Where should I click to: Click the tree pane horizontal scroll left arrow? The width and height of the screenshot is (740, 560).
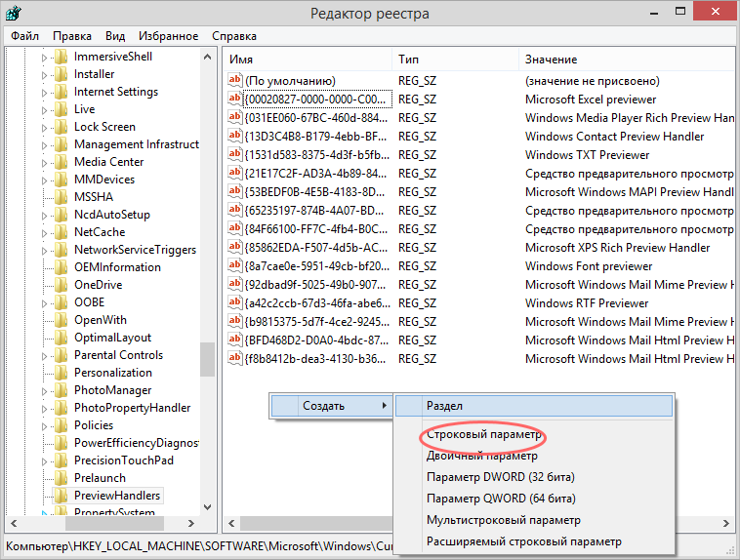click(x=15, y=523)
